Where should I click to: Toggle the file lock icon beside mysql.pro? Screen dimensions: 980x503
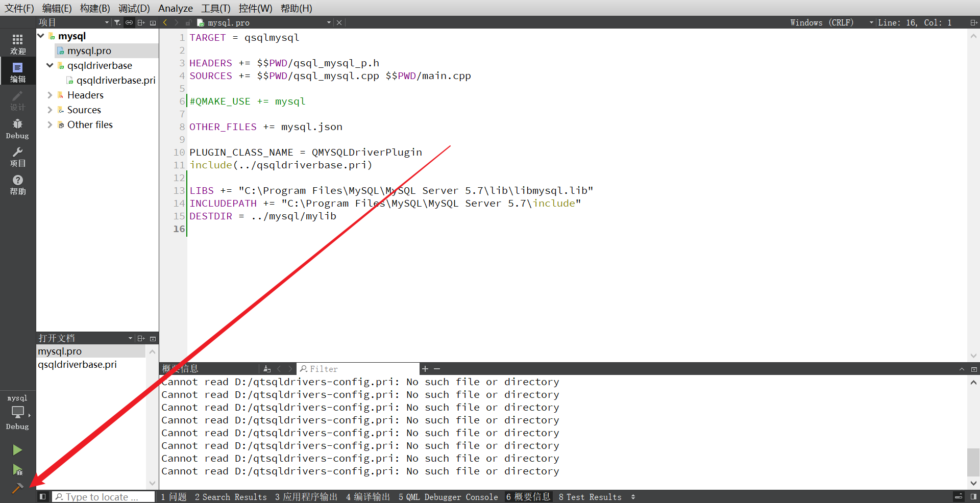pos(188,22)
